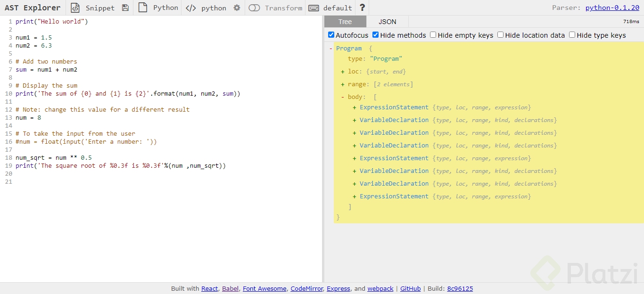Viewport: 644px width, 294px height.
Task: Enable Hide location data
Action: [x=500, y=35]
